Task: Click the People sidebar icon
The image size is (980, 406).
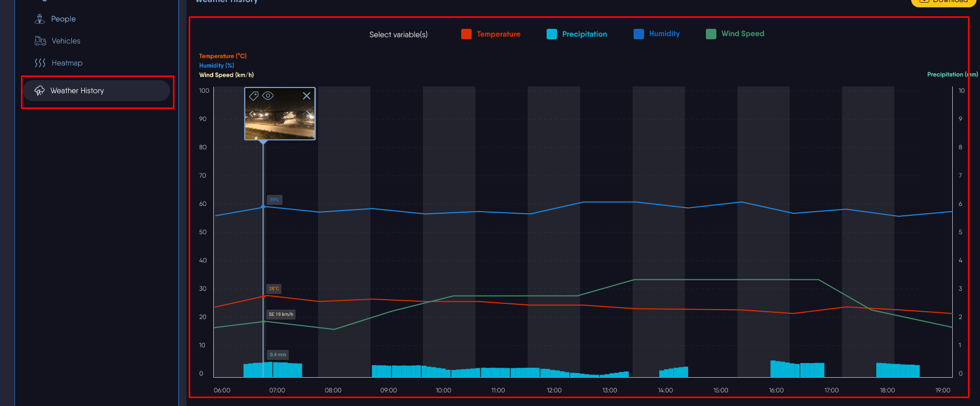Action: pos(39,19)
